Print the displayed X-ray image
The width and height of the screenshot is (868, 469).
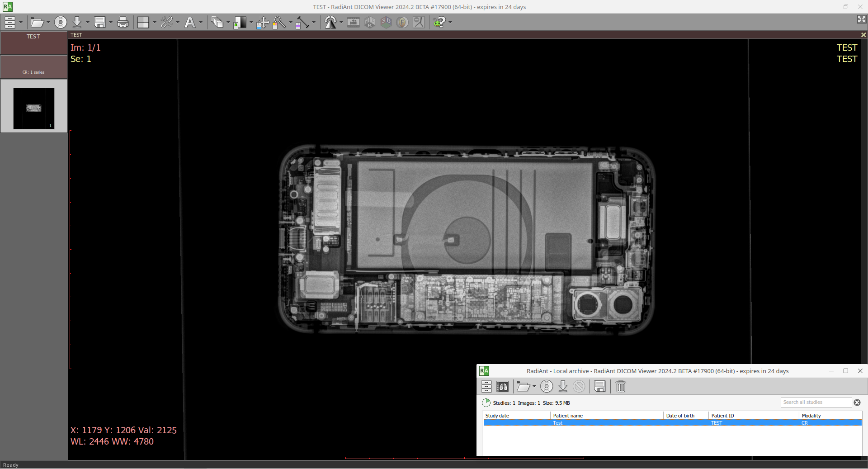click(x=123, y=22)
